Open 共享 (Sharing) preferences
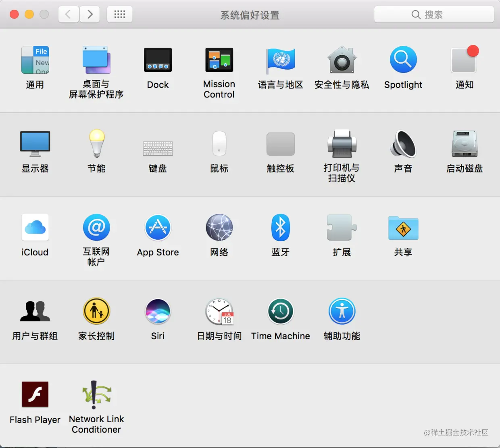The height and width of the screenshot is (448, 500). pos(403,228)
